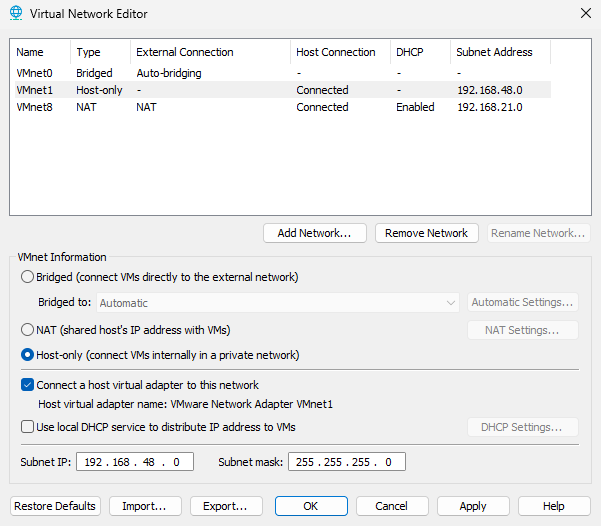The image size is (601, 526).
Task: Click the Virtual Network Editor globe icon
Action: click(15, 13)
